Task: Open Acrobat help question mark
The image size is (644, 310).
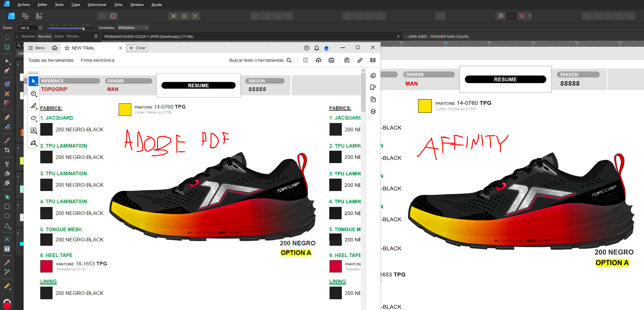Action: 306,48
